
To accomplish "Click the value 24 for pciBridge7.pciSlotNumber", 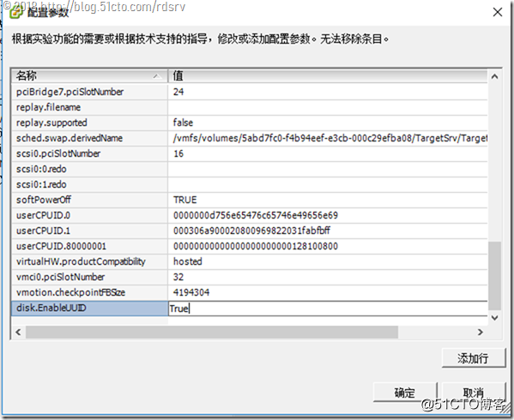I will [x=178, y=92].
